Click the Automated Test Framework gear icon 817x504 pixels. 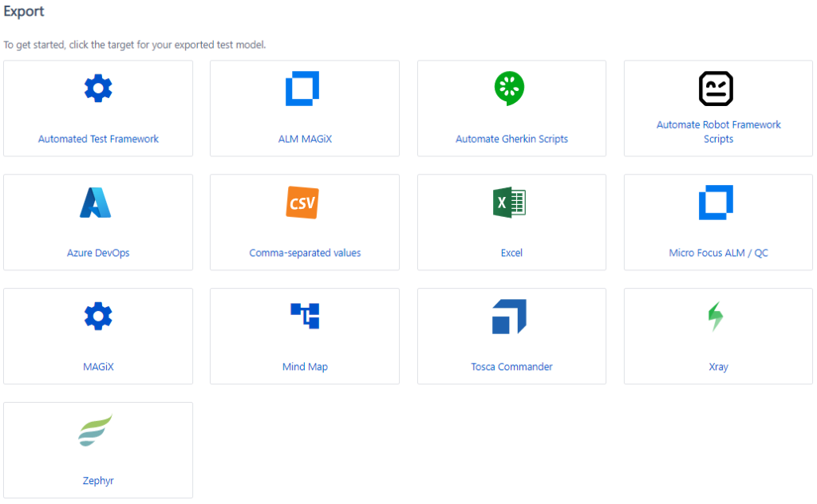click(x=98, y=89)
